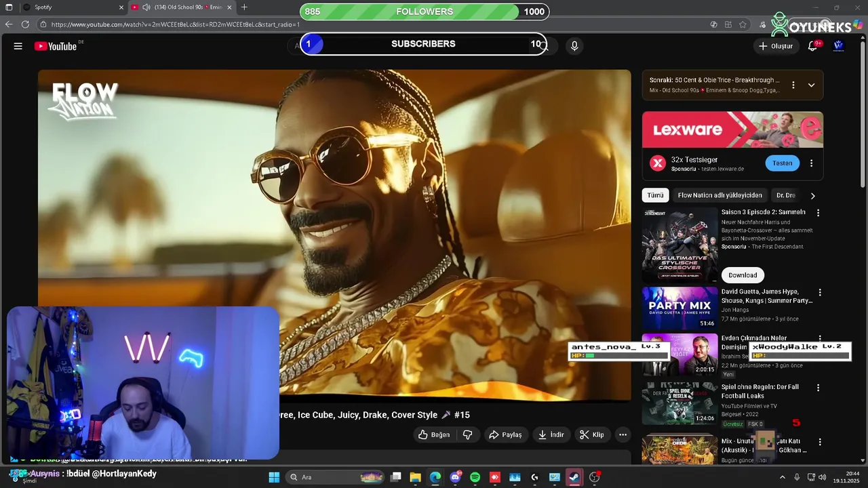Viewport: 868px width, 488px height.
Task: Like the video with Beğen button
Action: (434, 434)
